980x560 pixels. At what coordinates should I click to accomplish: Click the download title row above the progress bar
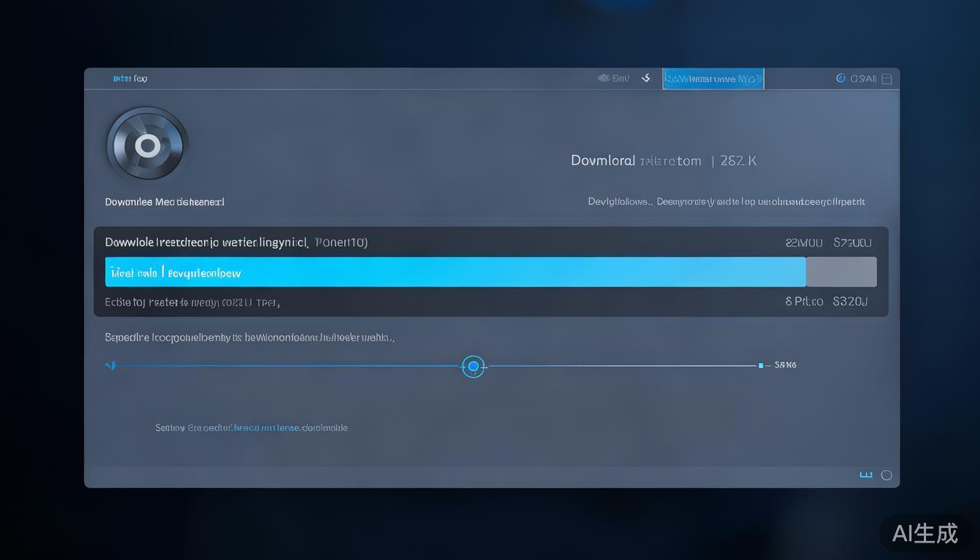coord(236,242)
